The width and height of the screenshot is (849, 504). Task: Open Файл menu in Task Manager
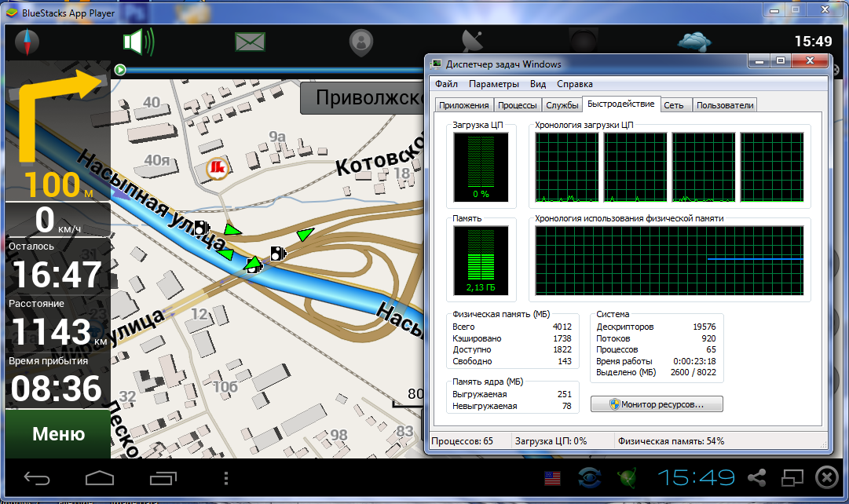pyautogui.click(x=446, y=84)
